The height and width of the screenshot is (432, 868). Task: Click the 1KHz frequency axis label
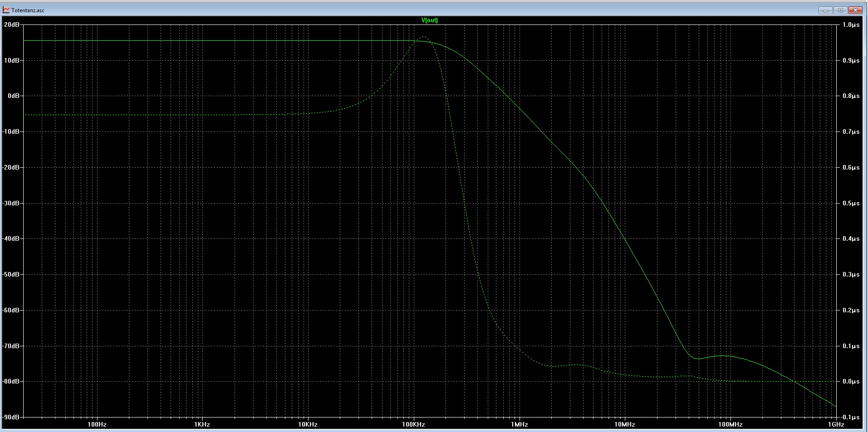point(202,425)
